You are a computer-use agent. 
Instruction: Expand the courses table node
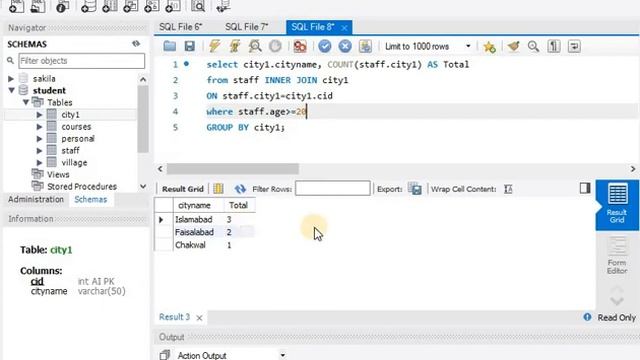tap(39, 127)
